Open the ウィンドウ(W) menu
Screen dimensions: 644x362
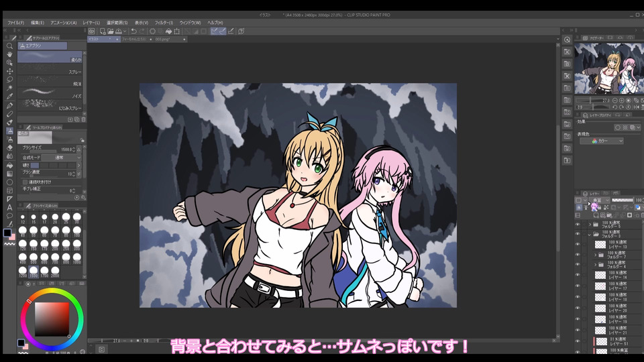(x=190, y=23)
